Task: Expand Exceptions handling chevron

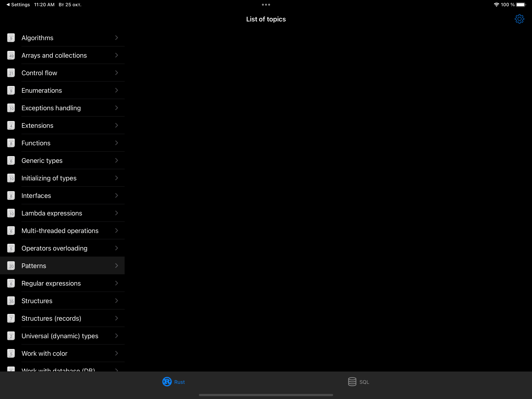Action: [117, 108]
